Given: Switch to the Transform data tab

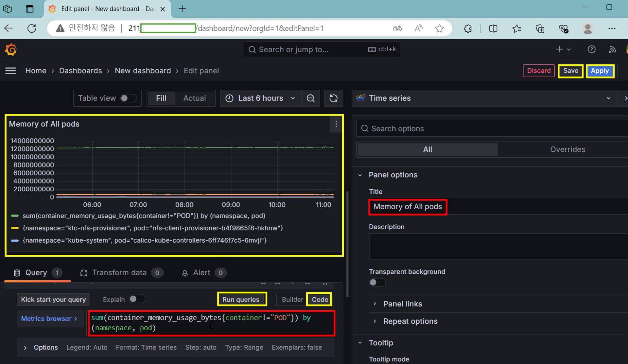Looking at the screenshot, I should point(119,273).
